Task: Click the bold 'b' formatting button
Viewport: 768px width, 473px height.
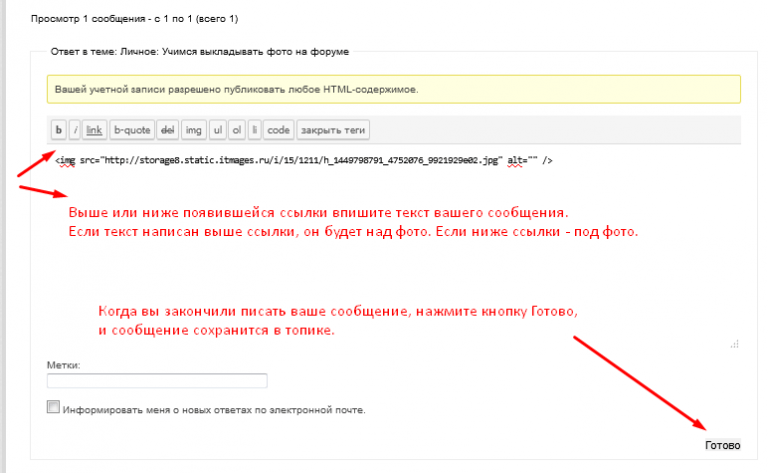Action: click(59, 130)
